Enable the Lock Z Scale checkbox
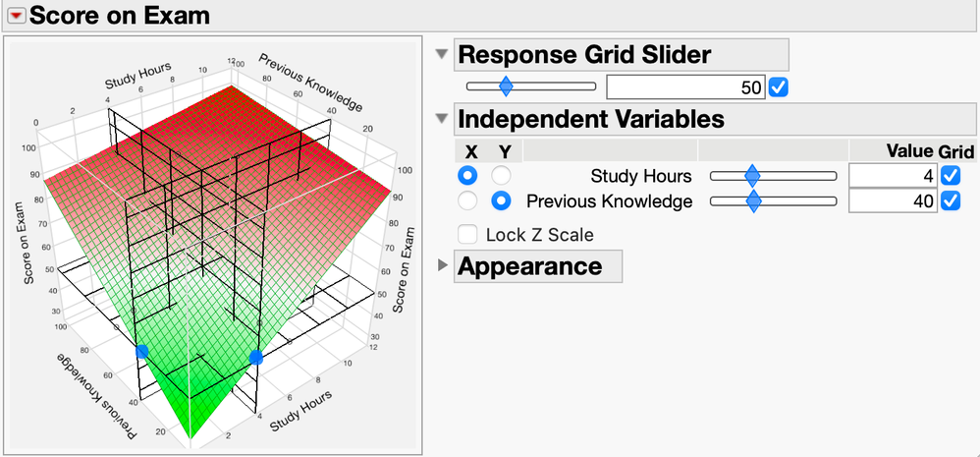Viewport: 980px width, 457px height. click(468, 235)
